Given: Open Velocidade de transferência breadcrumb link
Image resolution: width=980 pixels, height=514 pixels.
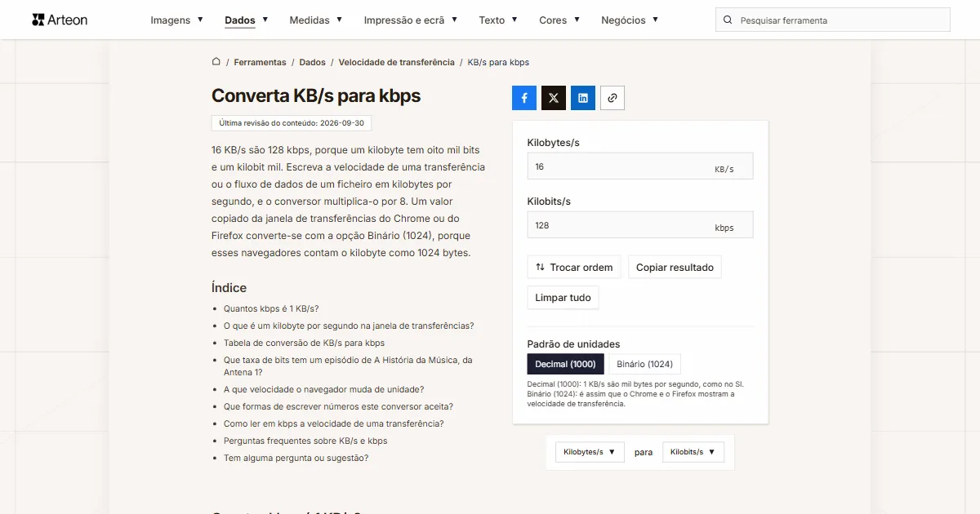Looking at the screenshot, I should [396, 62].
